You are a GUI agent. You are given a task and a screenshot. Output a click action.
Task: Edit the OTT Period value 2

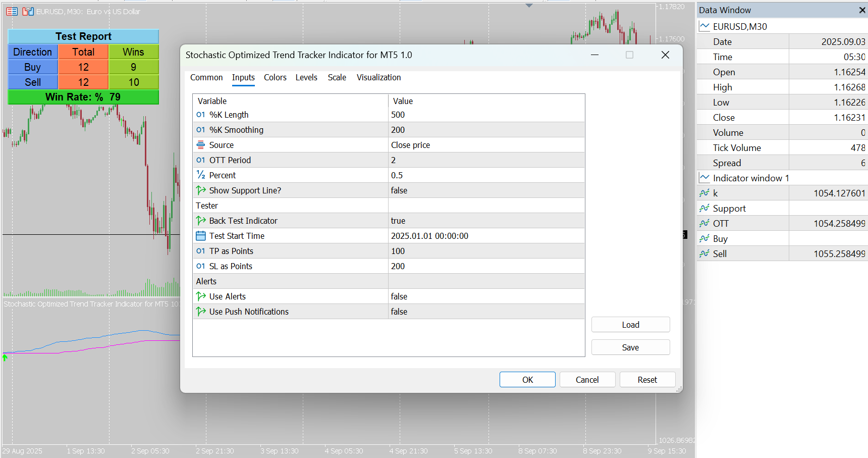[x=486, y=160]
